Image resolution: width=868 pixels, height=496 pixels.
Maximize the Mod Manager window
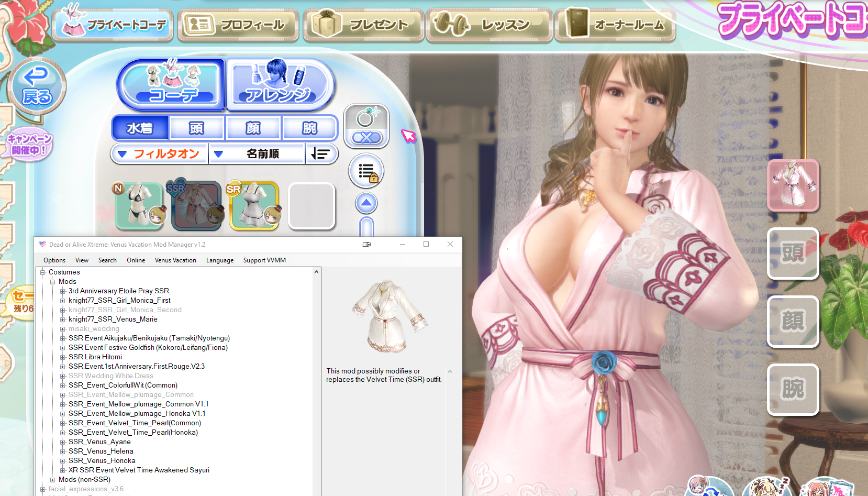426,245
